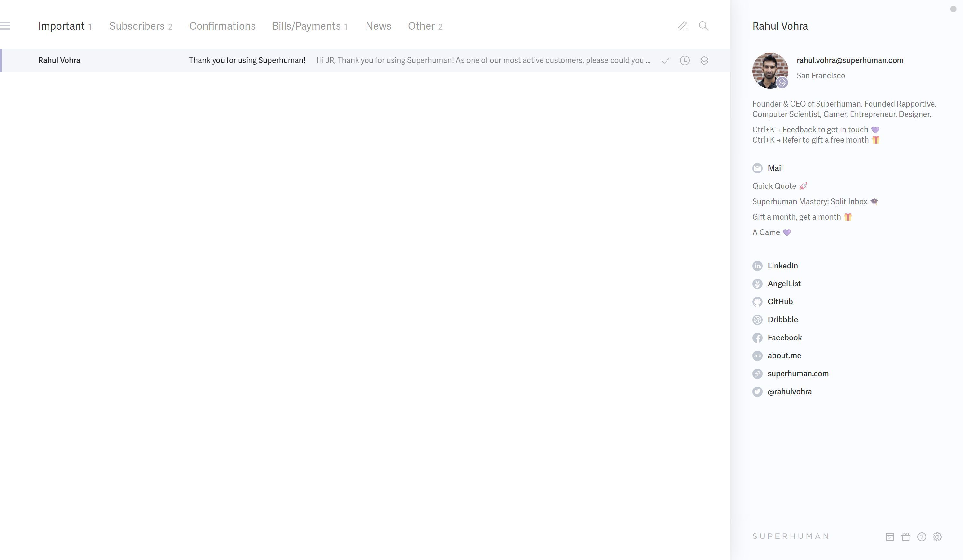The image size is (963, 560).
Task: Compose a new email with pencil icon
Action: (682, 26)
